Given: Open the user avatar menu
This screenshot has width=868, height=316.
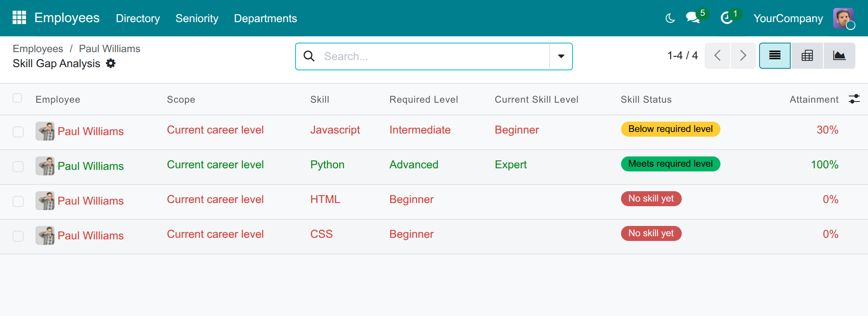Looking at the screenshot, I should click(x=844, y=18).
